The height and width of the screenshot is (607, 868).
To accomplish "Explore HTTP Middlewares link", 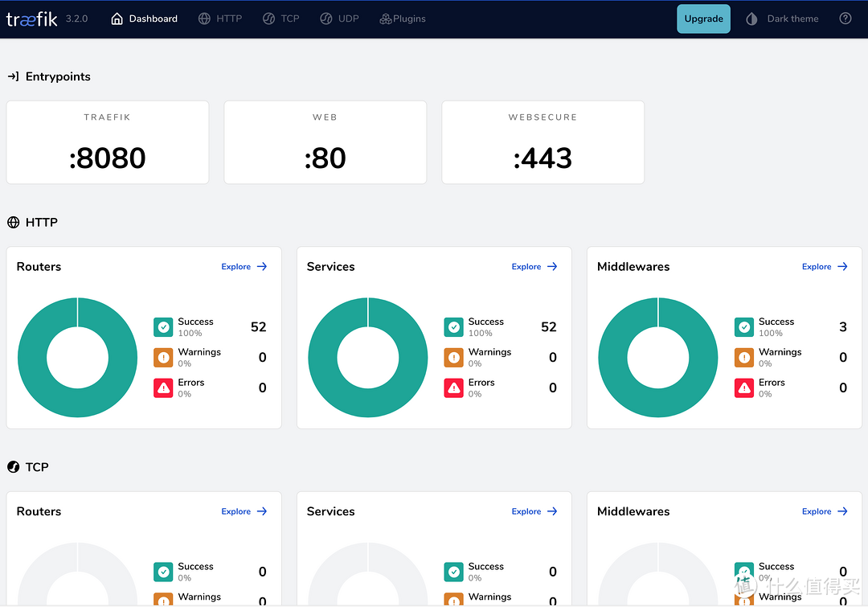I will (x=825, y=267).
